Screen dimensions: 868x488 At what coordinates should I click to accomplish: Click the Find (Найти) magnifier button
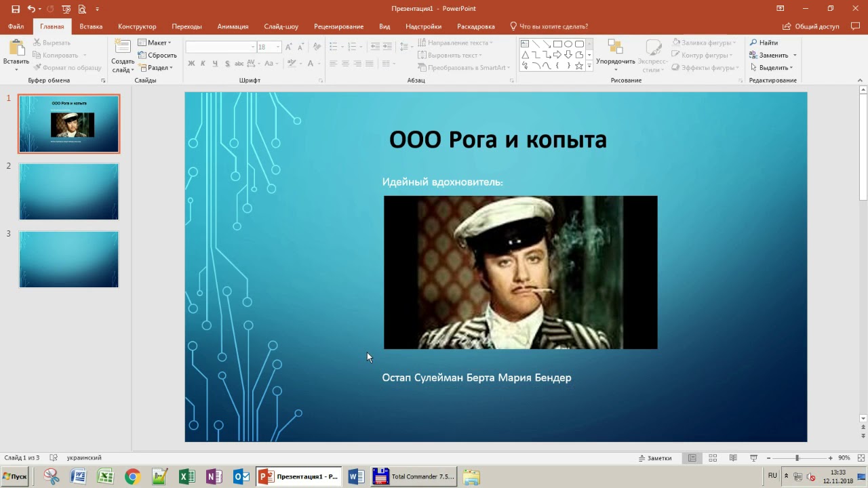click(764, 43)
